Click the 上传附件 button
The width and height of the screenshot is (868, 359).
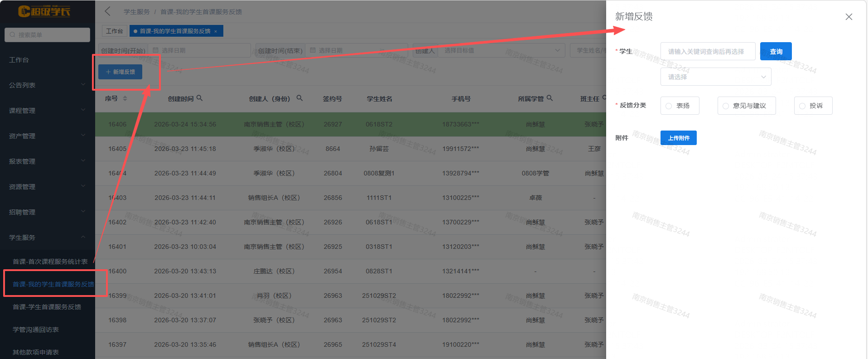click(678, 138)
